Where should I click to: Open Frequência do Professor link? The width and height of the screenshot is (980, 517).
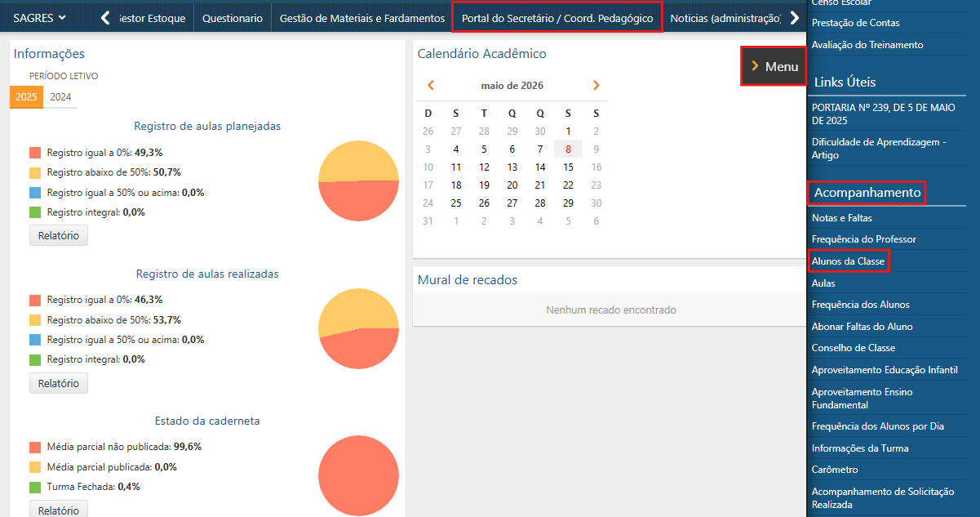(x=864, y=239)
